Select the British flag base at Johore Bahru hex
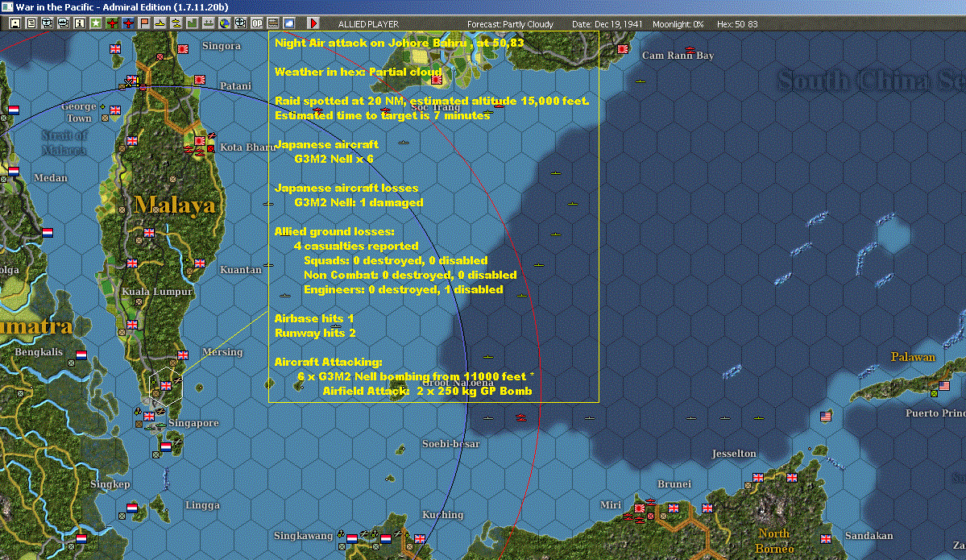Screen dimensions: 966x560 tap(166, 386)
